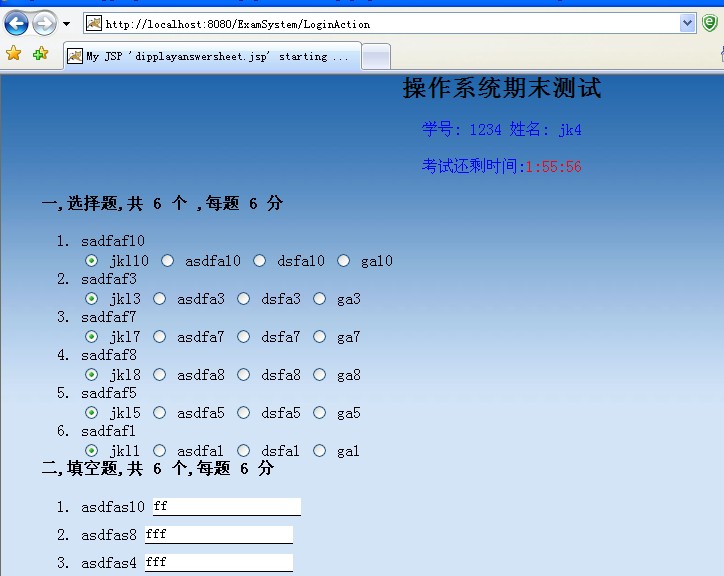
Task: Select the 'dipplayanswersheet.jsp' browser tab
Action: pyautogui.click(x=212, y=56)
